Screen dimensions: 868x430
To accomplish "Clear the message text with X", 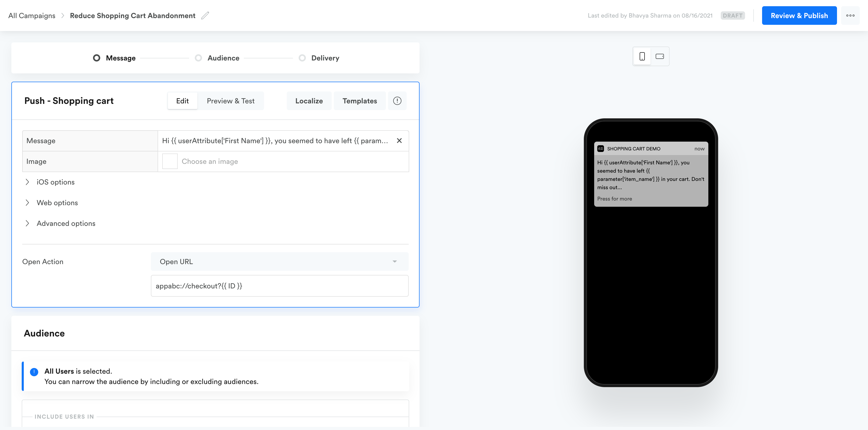I will (x=399, y=141).
